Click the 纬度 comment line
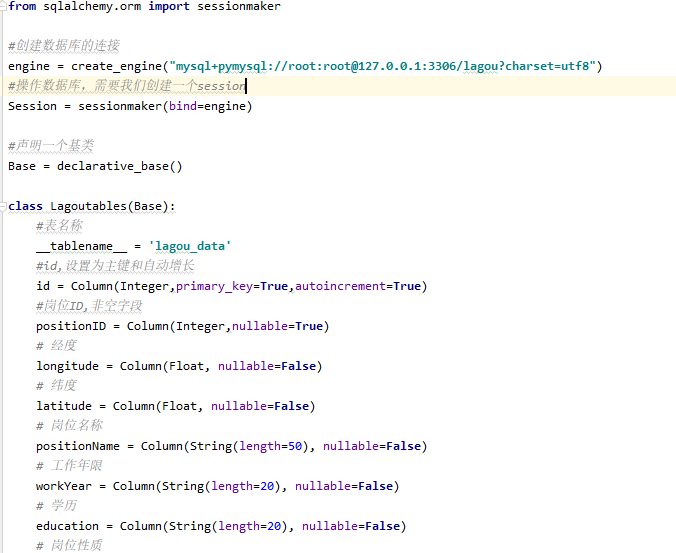Image resolution: width=676 pixels, height=553 pixels. (x=56, y=386)
